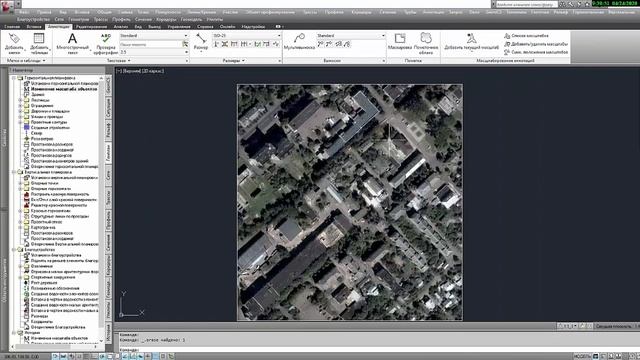This screenshot has width=640, height=360.
Task: Click first small dimension icon in Размеры row
Action: coord(216,44)
